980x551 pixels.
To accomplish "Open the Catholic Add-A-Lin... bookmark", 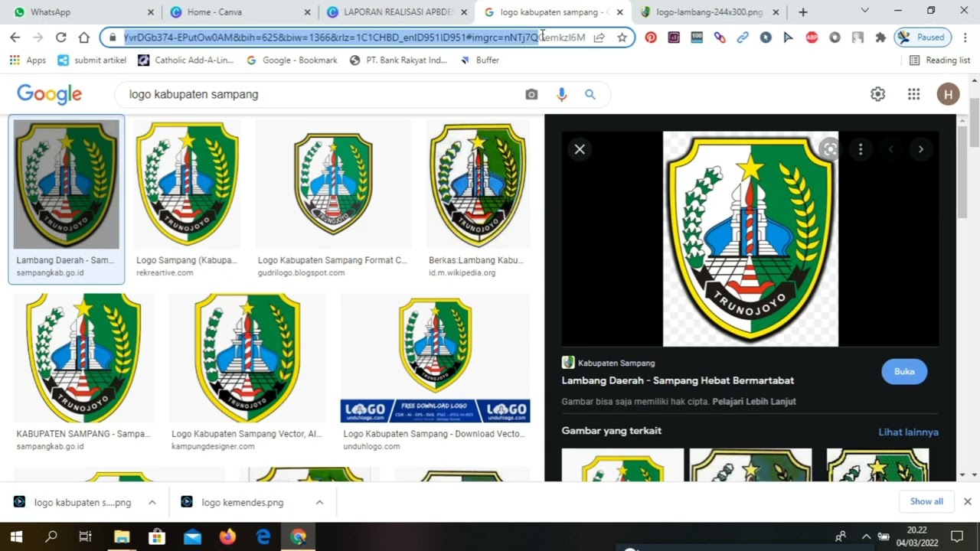I will 186,60.
